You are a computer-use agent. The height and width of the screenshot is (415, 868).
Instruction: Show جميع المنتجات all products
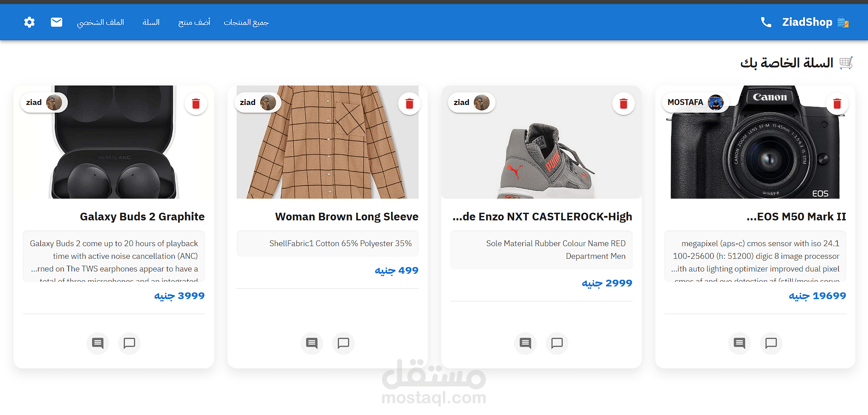coord(246,22)
